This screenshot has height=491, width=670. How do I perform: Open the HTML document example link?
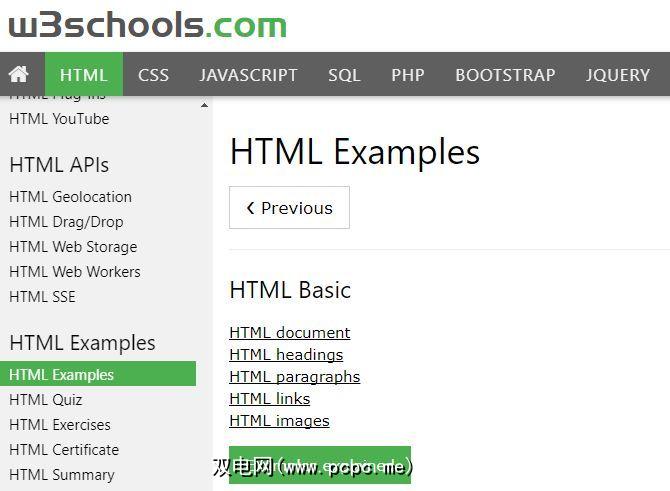click(289, 333)
